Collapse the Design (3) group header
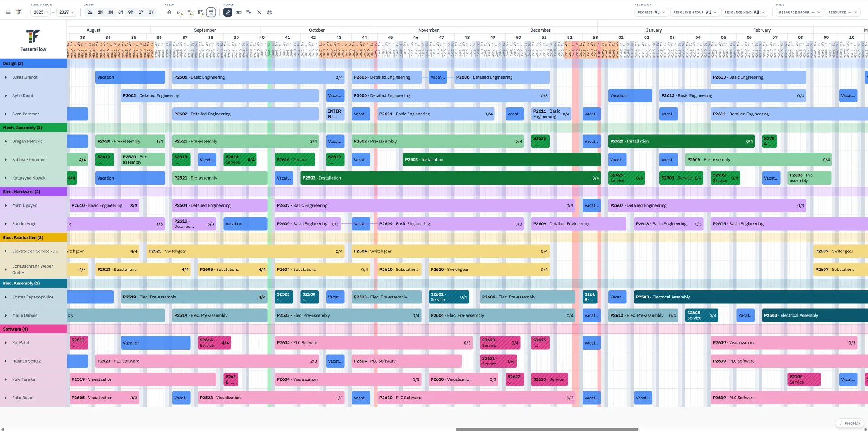Screen dimensions: 868x431 33,64
